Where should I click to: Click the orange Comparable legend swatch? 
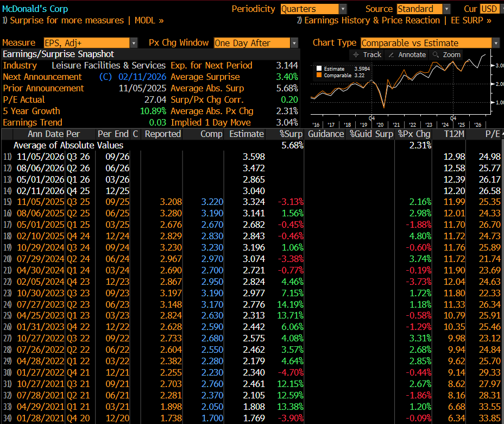[x=319, y=76]
